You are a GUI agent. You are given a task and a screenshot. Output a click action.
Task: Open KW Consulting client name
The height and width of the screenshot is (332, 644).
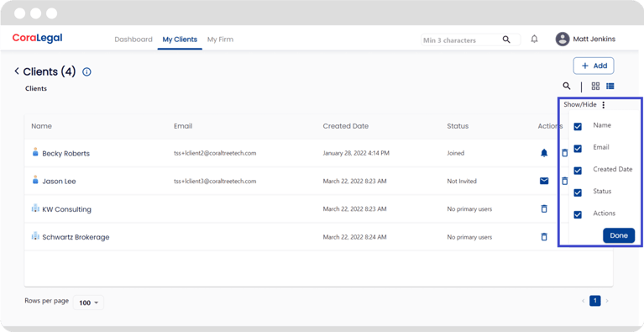pos(66,209)
